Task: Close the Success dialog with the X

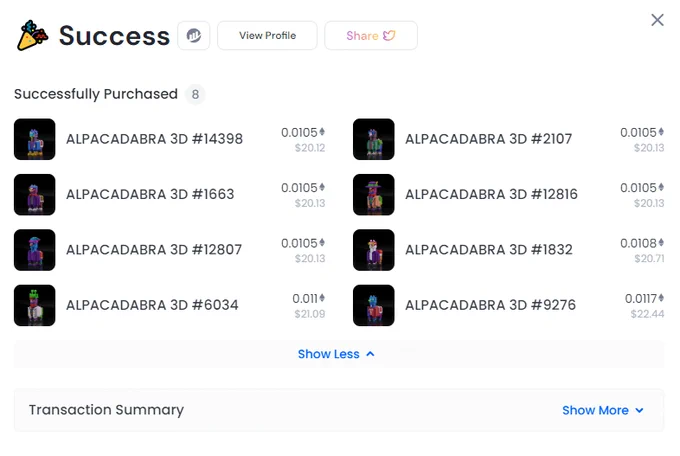Action: tap(657, 20)
